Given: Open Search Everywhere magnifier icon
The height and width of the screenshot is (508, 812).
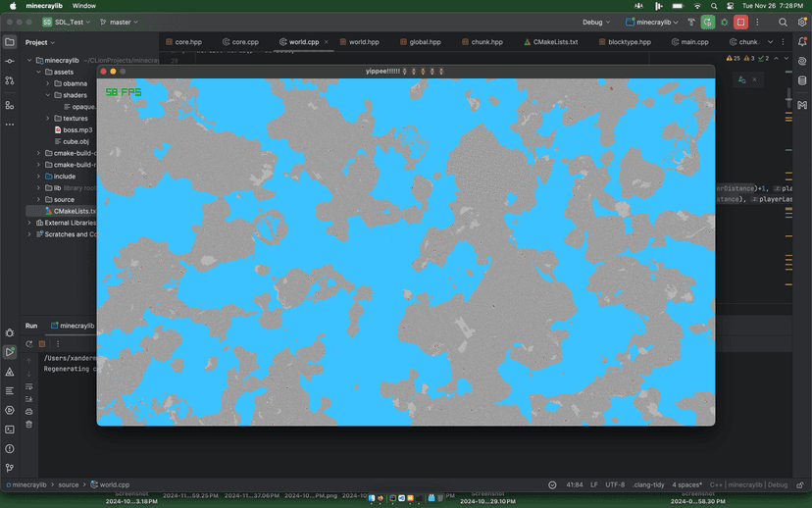Looking at the screenshot, I should 783,22.
